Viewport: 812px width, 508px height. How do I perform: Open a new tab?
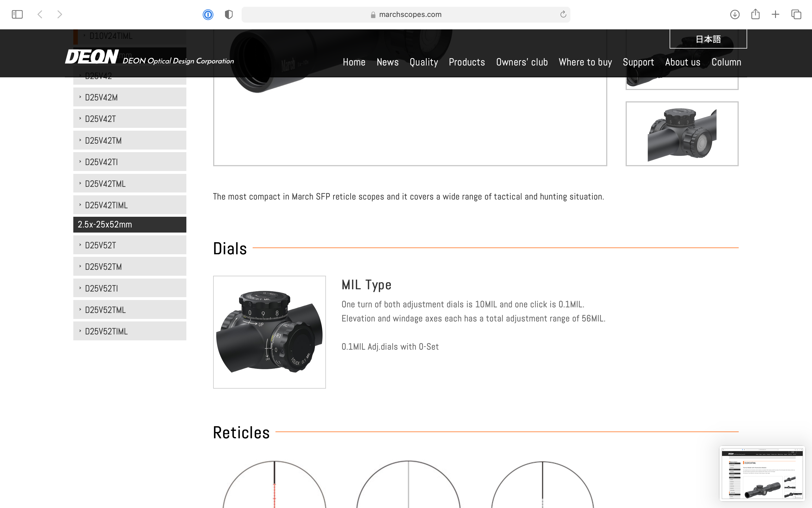pos(775,14)
